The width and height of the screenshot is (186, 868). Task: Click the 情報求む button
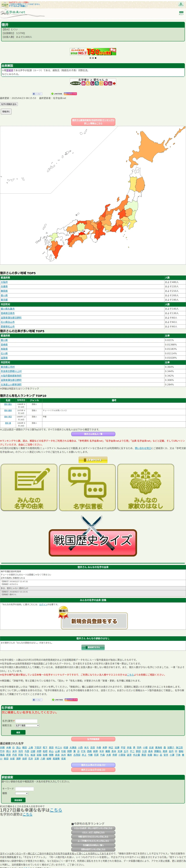6,111
